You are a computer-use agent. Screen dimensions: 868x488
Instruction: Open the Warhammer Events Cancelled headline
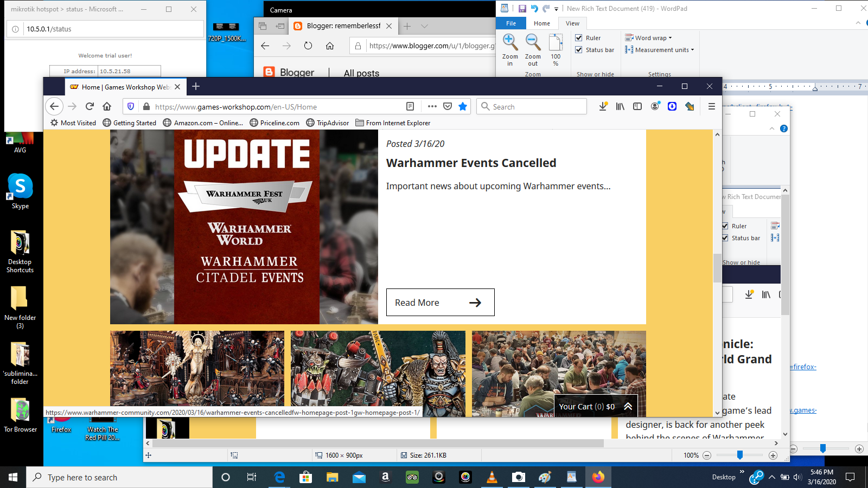coord(471,163)
